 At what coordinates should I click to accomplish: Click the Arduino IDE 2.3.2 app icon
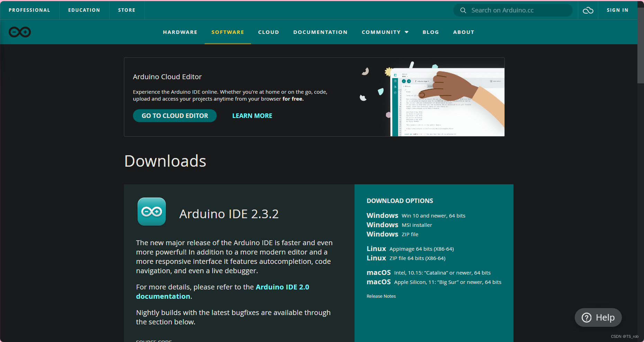click(152, 212)
